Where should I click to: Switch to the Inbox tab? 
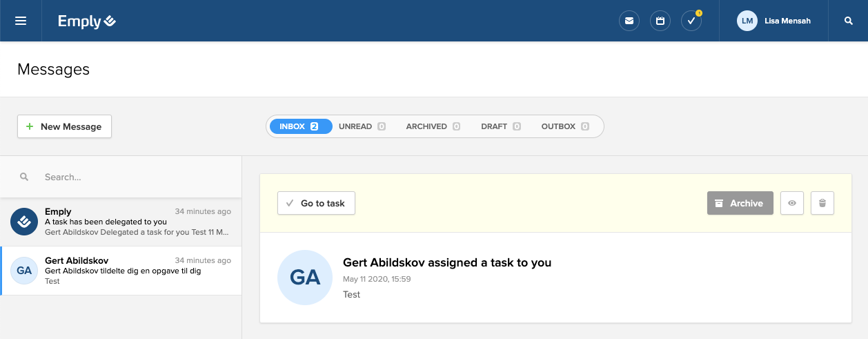pos(299,126)
